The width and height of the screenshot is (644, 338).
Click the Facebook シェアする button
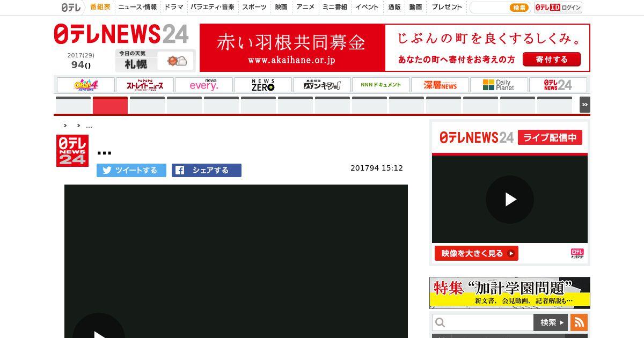point(207,170)
